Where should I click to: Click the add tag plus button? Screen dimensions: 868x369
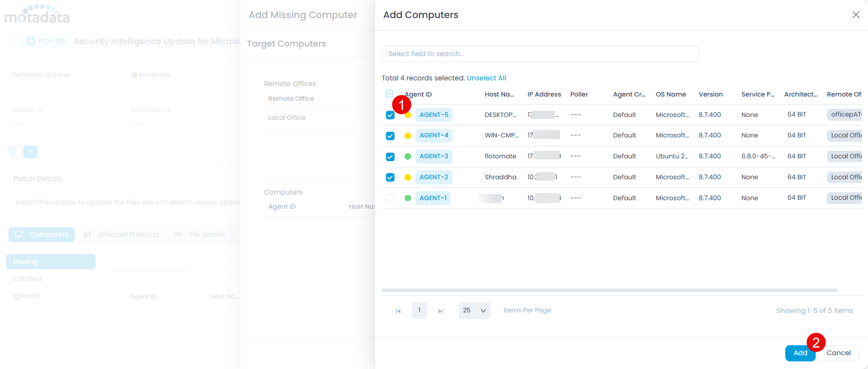pos(30,152)
